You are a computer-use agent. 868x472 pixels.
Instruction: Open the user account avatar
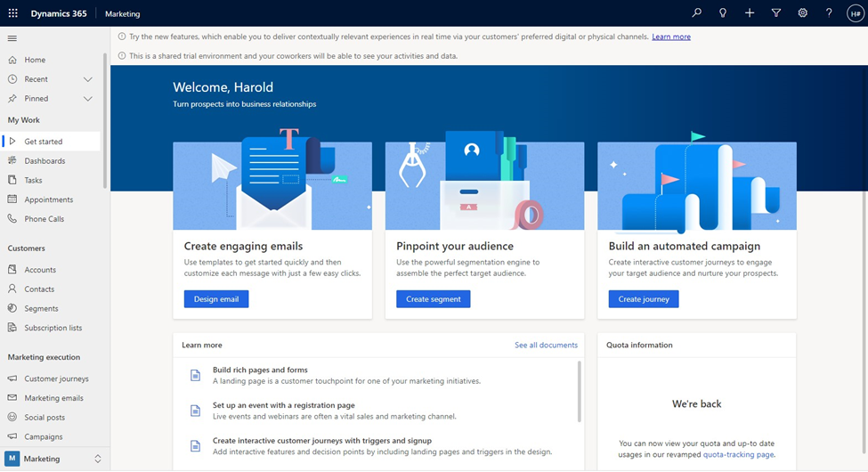click(855, 13)
